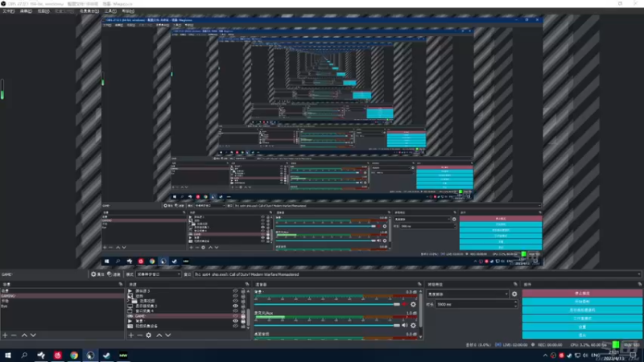Click the Start Recording button

pos(582,302)
